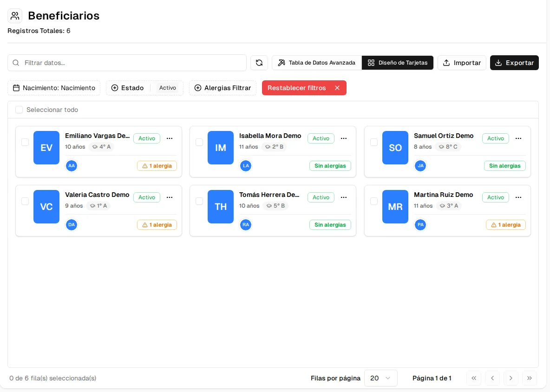The width and height of the screenshot is (550, 392).
Task: Click the Beneficiarios people icon
Action: (x=15, y=16)
